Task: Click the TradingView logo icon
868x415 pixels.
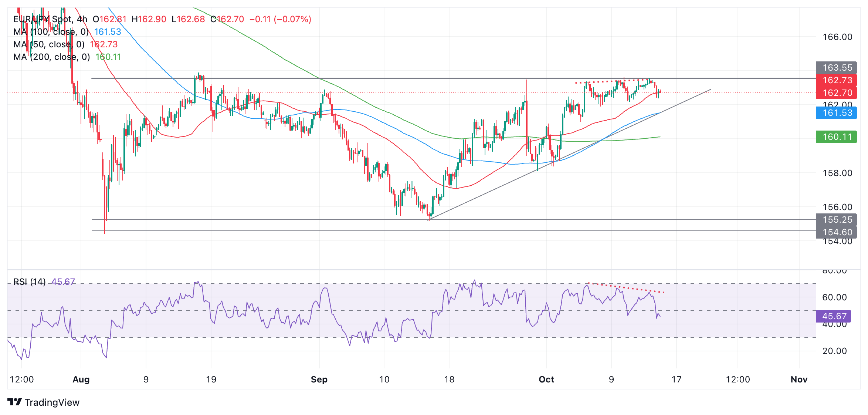Action: (14, 402)
